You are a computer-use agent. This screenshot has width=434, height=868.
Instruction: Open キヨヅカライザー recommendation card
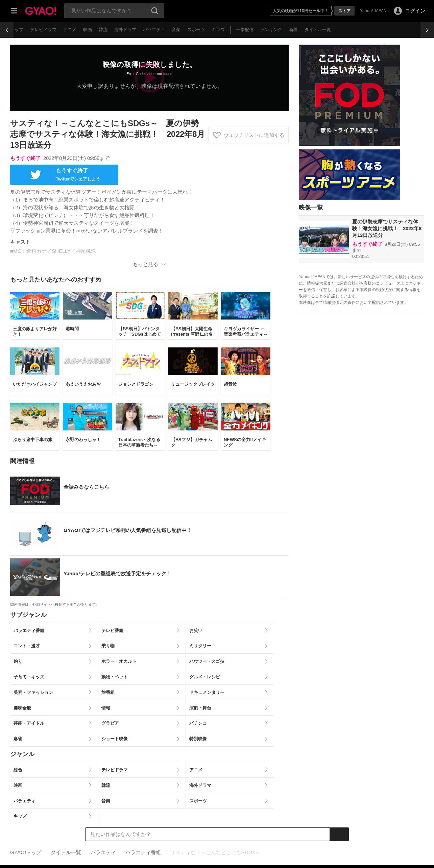pyautogui.click(x=246, y=313)
